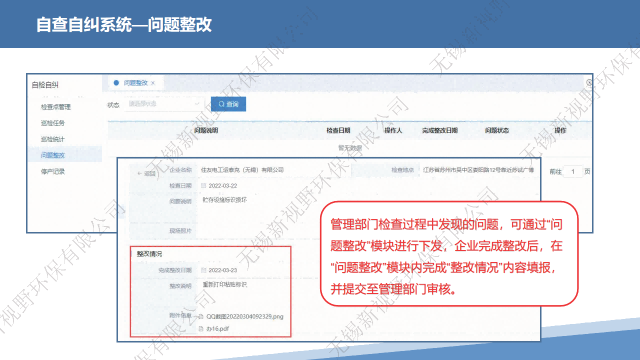Click the 检查日期 column header

click(x=338, y=130)
